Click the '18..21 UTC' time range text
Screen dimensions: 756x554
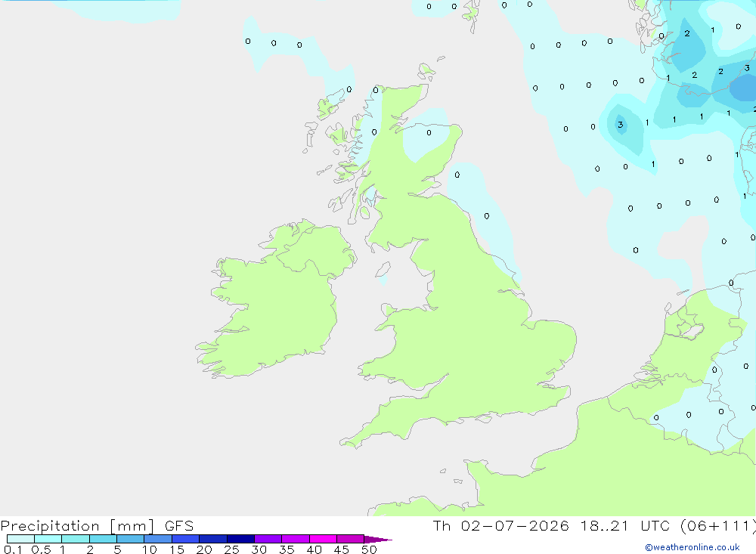625,525
